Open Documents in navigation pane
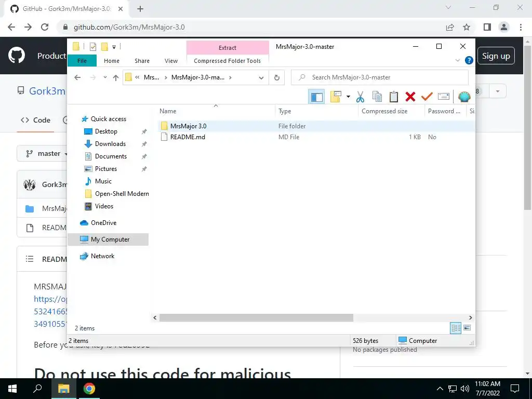 pyautogui.click(x=111, y=156)
